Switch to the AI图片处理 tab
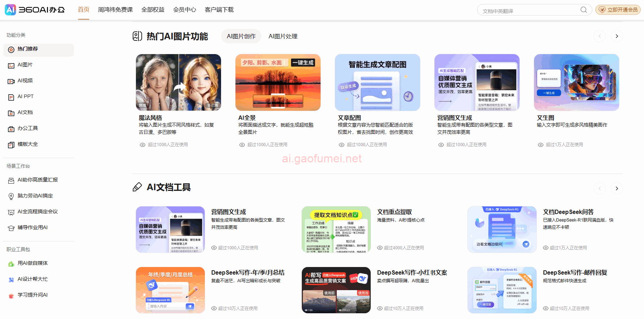644x319 pixels. click(283, 36)
